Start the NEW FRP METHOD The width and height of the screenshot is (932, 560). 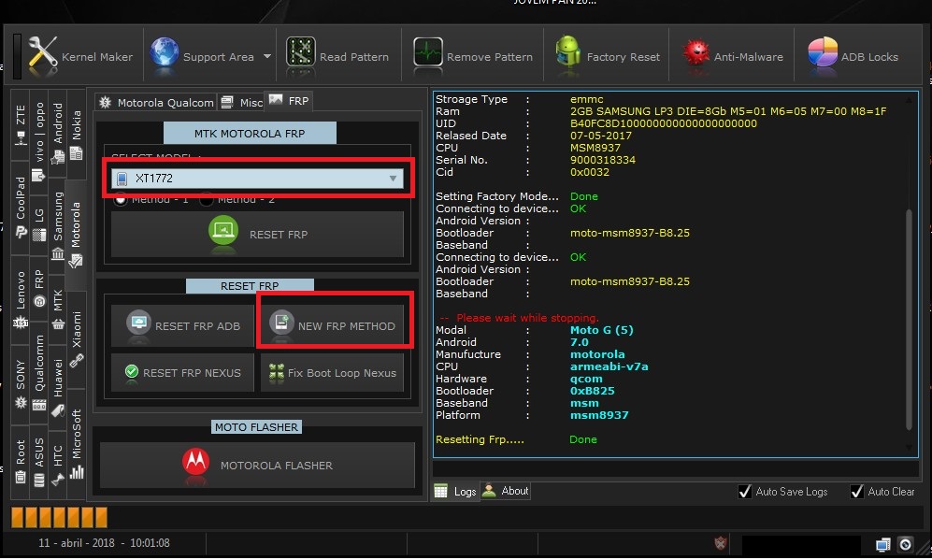[x=332, y=325]
